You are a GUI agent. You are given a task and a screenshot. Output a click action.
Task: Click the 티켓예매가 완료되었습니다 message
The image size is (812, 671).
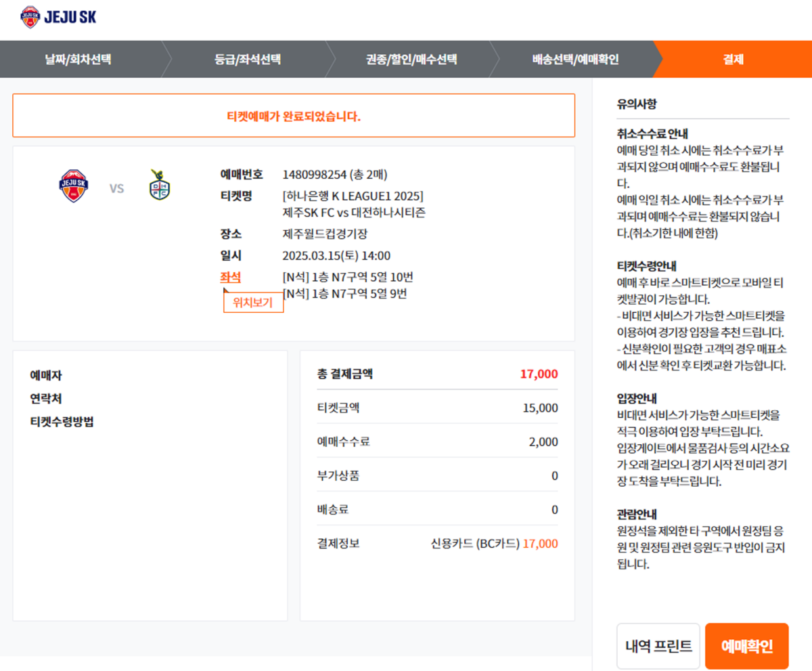click(294, 116)
